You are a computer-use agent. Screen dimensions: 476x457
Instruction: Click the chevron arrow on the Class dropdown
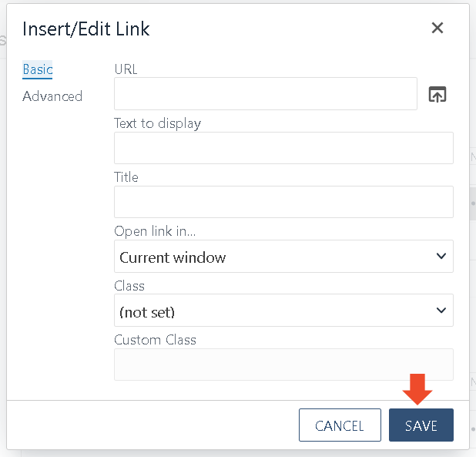click(441, 310)
